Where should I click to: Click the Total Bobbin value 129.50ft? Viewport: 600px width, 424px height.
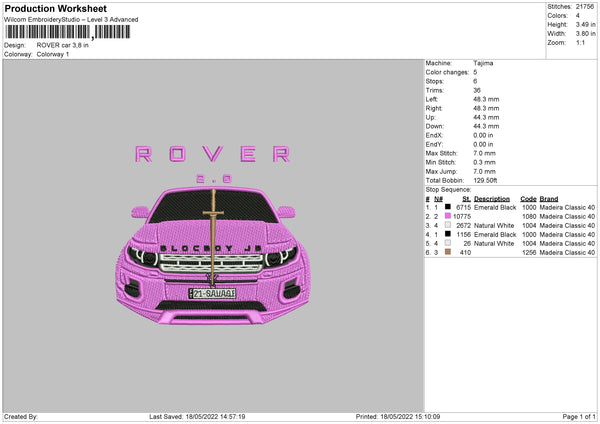(485, 180)
